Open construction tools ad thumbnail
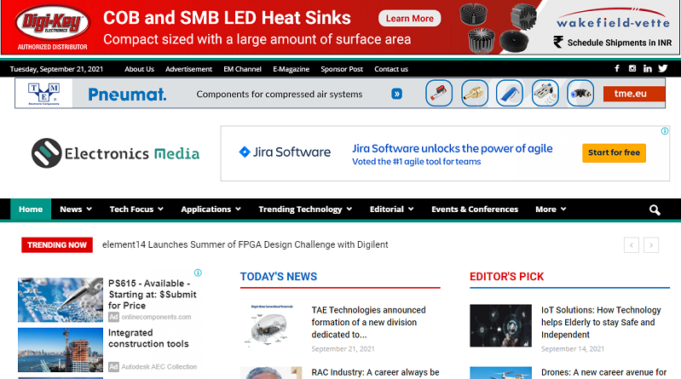The width and height of the screenshot is (681, 379). point(60,350)
